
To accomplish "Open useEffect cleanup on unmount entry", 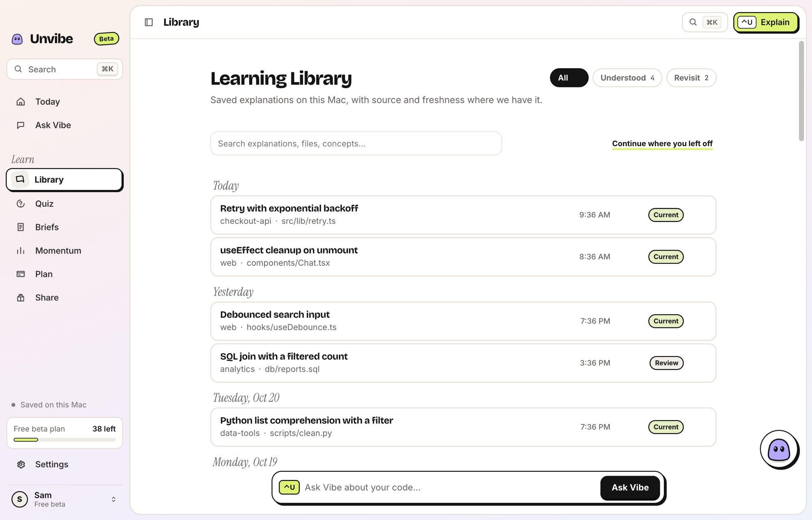I will tap(463, 257).
